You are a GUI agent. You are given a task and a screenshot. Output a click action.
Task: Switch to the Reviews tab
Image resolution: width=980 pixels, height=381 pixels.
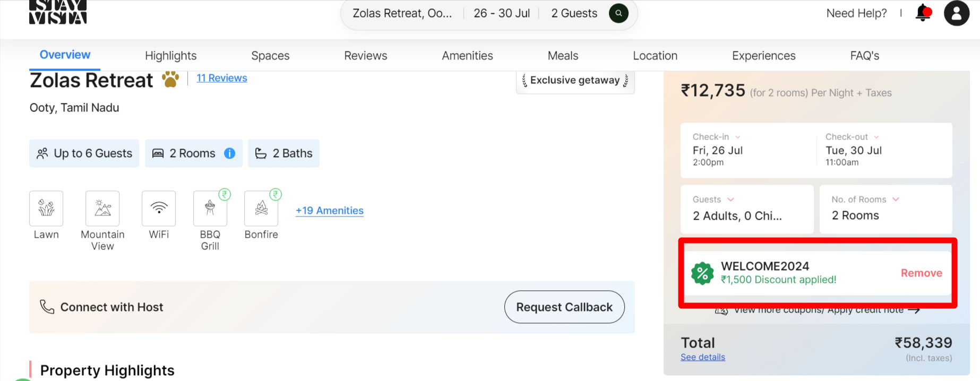point(365,56)
